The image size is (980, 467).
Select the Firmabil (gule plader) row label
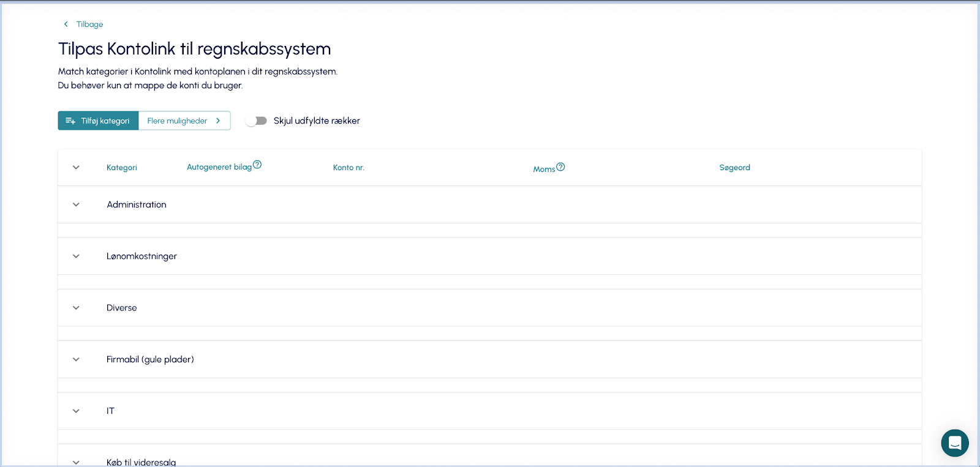150,359
